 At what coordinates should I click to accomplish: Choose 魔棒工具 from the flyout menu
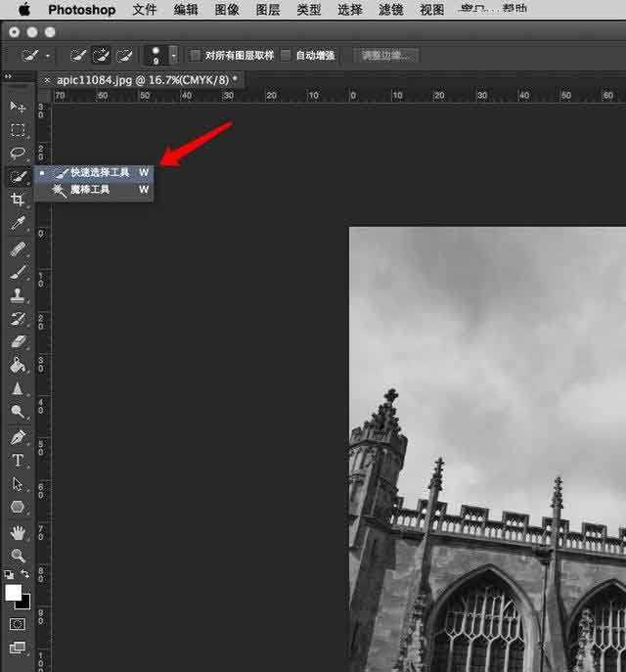click(x=90, y=190)
